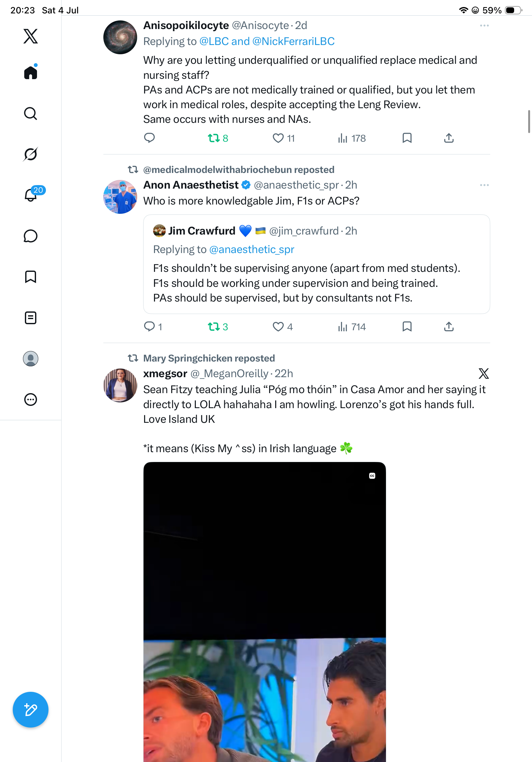Open more options on Anon Anaesthetist's post
Image resolution: width=532 pixels, height=762 pixels.
[484, 185]
